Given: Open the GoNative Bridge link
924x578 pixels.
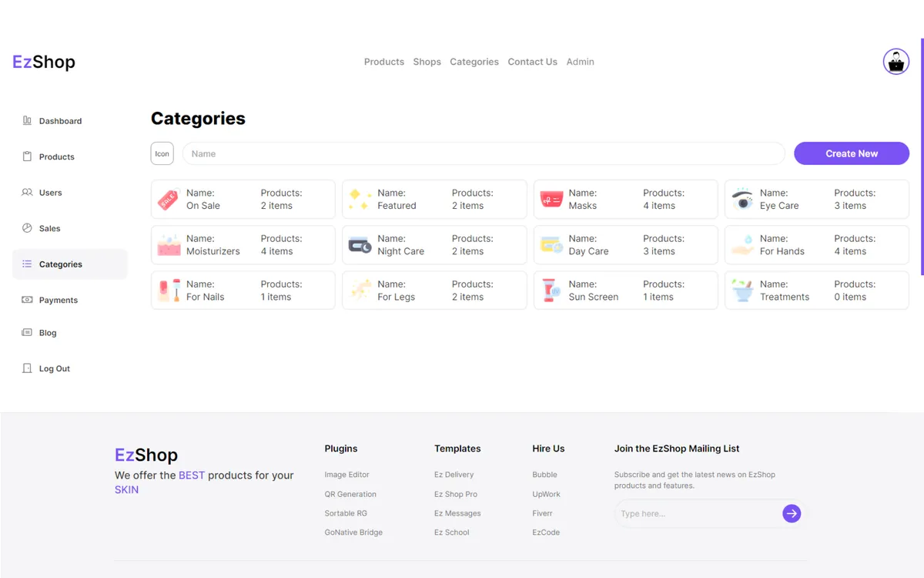Looking at the screenshot, I should (353, 533).
